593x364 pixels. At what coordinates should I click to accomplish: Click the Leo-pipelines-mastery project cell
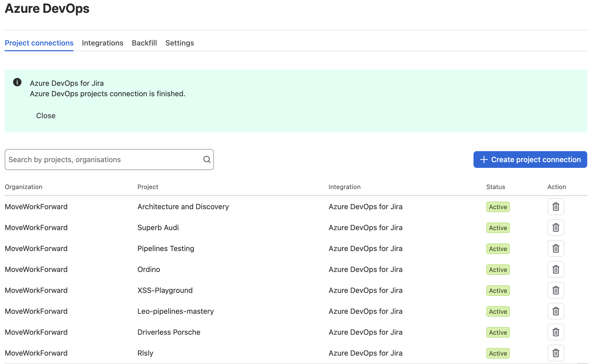click(x=176, y=311)
